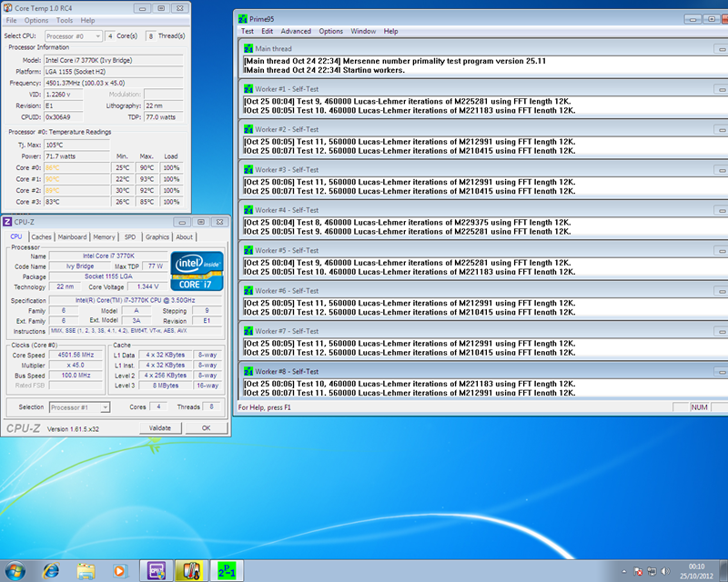The height and width of the screenshot is (582, 728).
Task: Click the Main thread window icon in Prime95
Action: pos(248,49)
